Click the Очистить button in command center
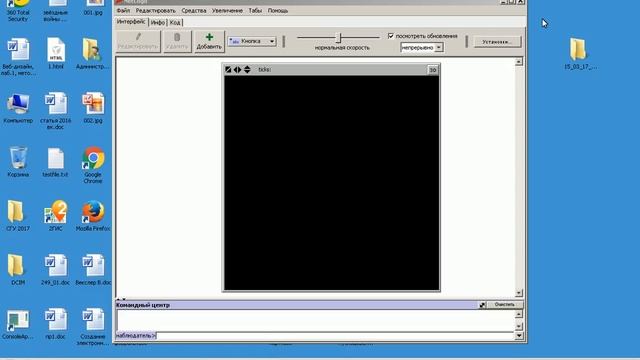Viewport: 640px width, 360px height. [x=504, y=304]
